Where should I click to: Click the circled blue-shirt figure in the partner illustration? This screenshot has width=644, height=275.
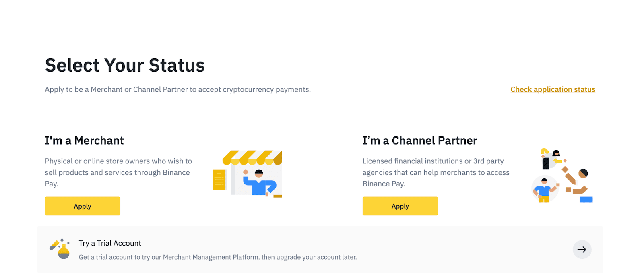coord(545,189)
